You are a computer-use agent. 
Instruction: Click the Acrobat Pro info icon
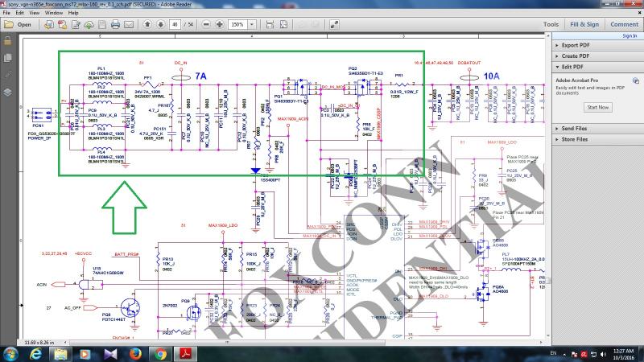click(636, 81)
